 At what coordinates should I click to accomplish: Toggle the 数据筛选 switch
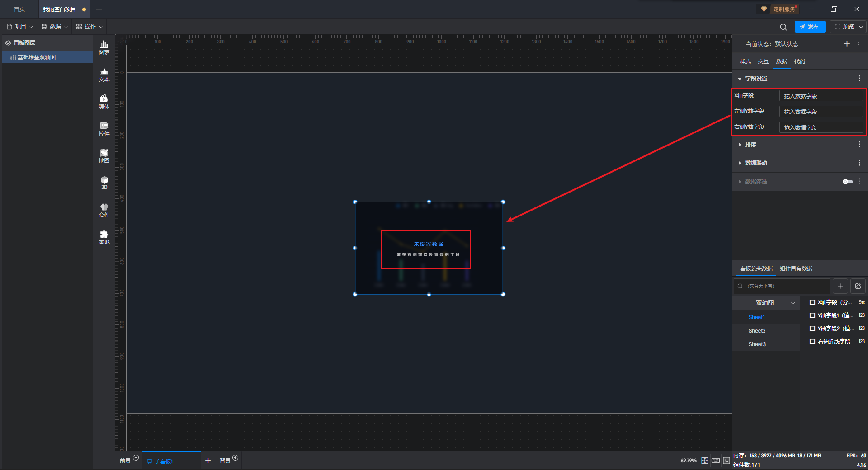click(x=848, y=182)
